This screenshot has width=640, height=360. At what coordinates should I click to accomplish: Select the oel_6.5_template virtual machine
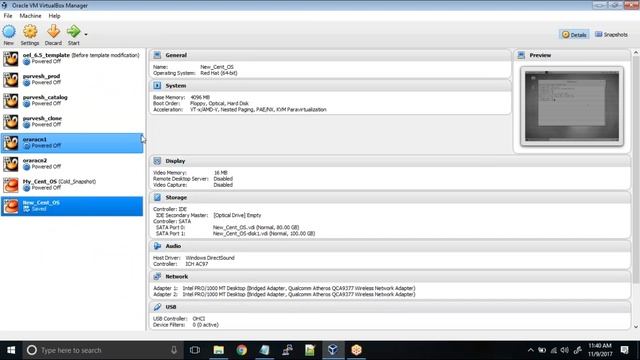pyautogui.click(x=72, y=58)
